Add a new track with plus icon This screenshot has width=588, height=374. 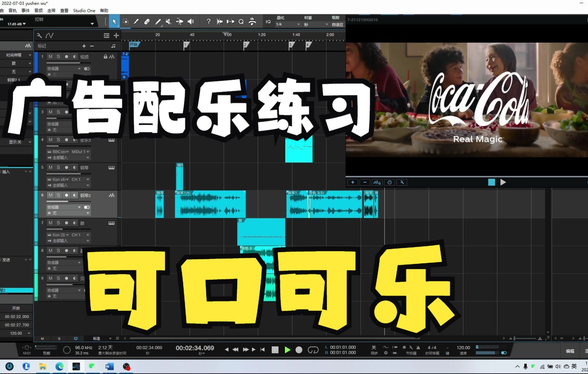(116, 35)
